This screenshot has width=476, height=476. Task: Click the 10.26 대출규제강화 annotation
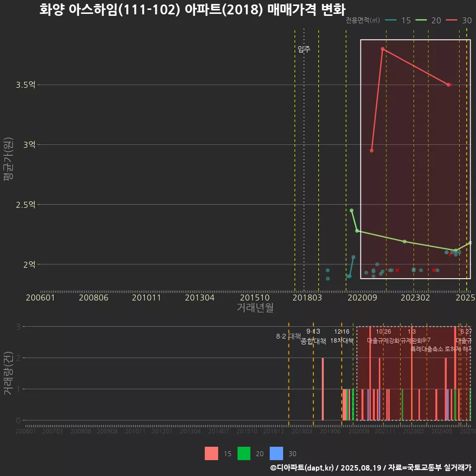point(383,336)
